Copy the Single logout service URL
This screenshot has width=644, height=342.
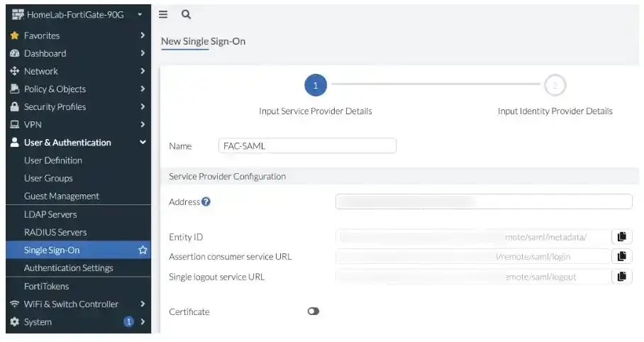[x=621, y=276]
